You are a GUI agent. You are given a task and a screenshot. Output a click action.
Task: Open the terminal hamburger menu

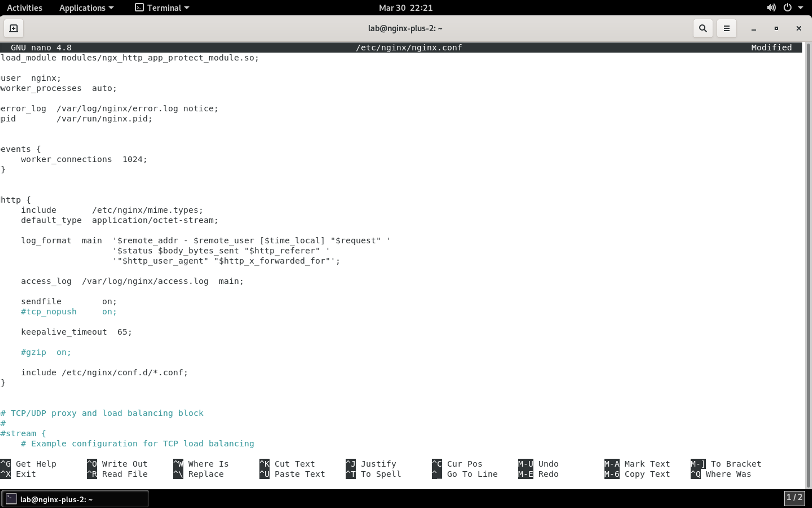click(x=727, y=29)
